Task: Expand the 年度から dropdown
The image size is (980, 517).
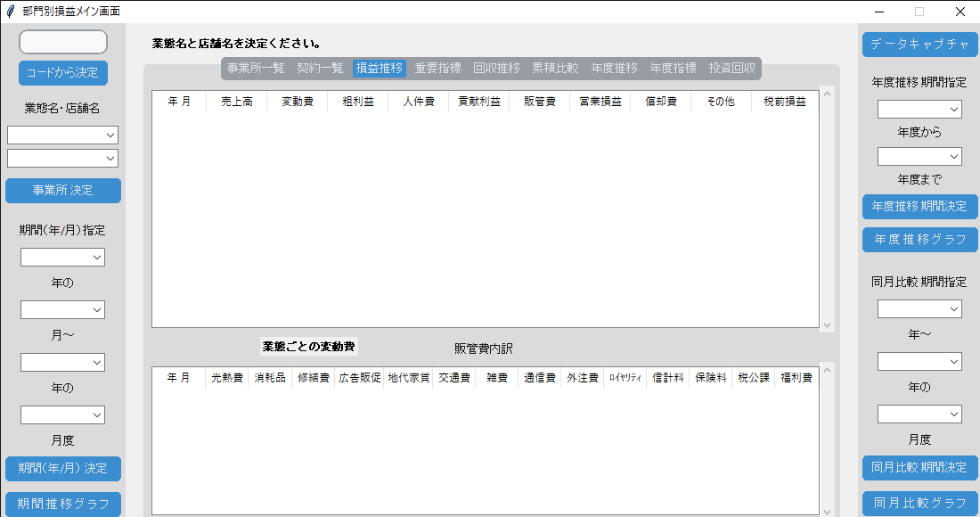Action: tap(919, 109)
